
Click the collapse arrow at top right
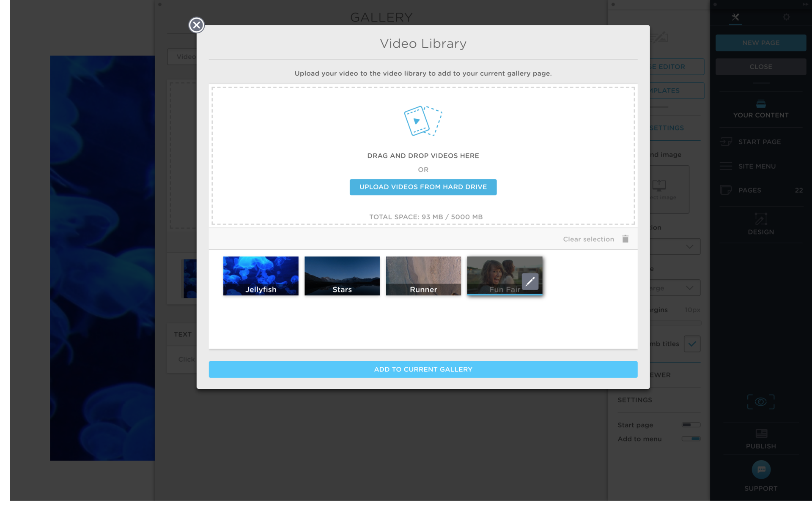pos(805,4)
